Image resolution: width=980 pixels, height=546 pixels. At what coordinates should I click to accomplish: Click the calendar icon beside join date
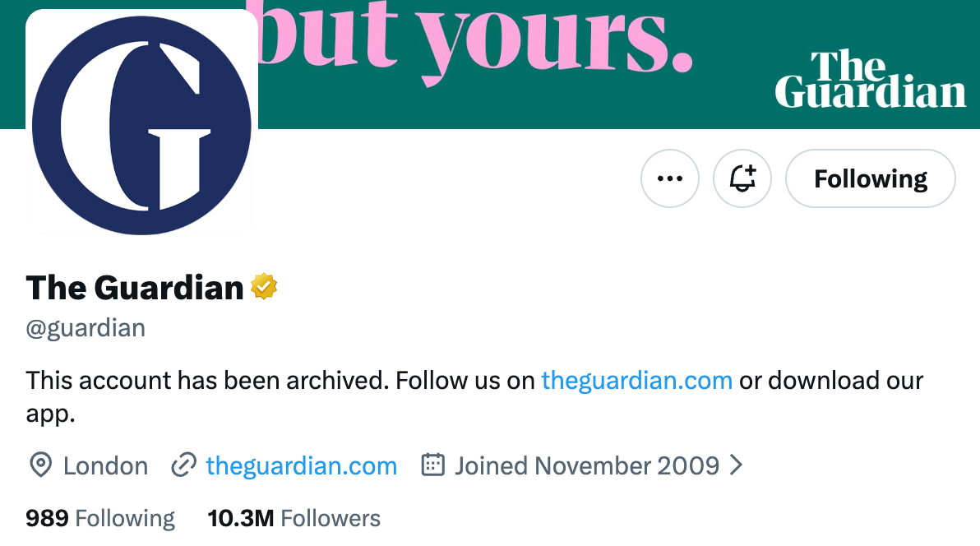coord(432,465)
